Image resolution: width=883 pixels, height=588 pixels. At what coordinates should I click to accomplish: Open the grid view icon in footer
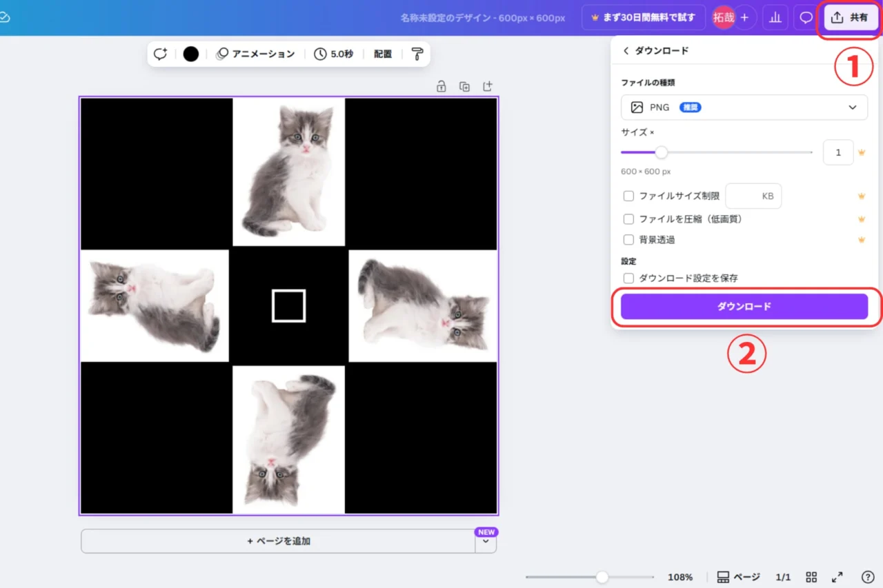(812, 577)
